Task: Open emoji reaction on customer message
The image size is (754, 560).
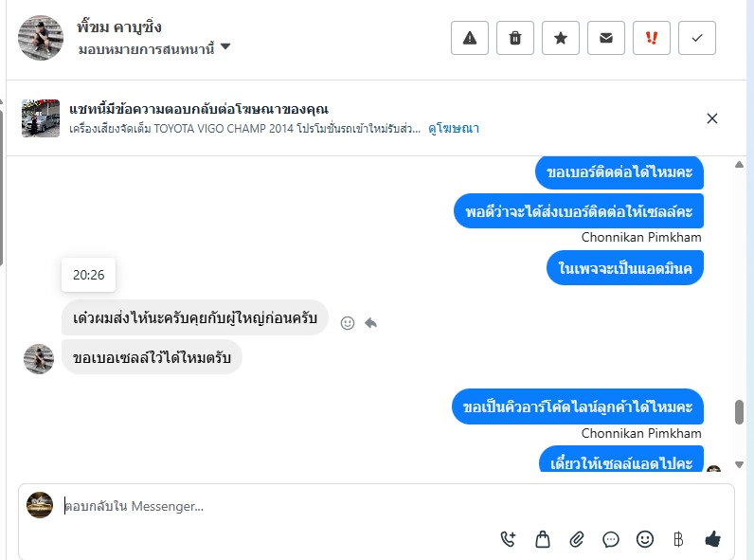Action: 348,323
